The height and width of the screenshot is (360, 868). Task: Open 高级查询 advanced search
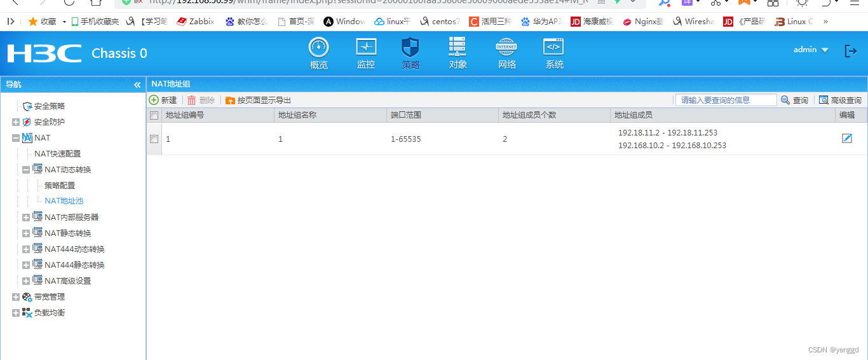840,100
